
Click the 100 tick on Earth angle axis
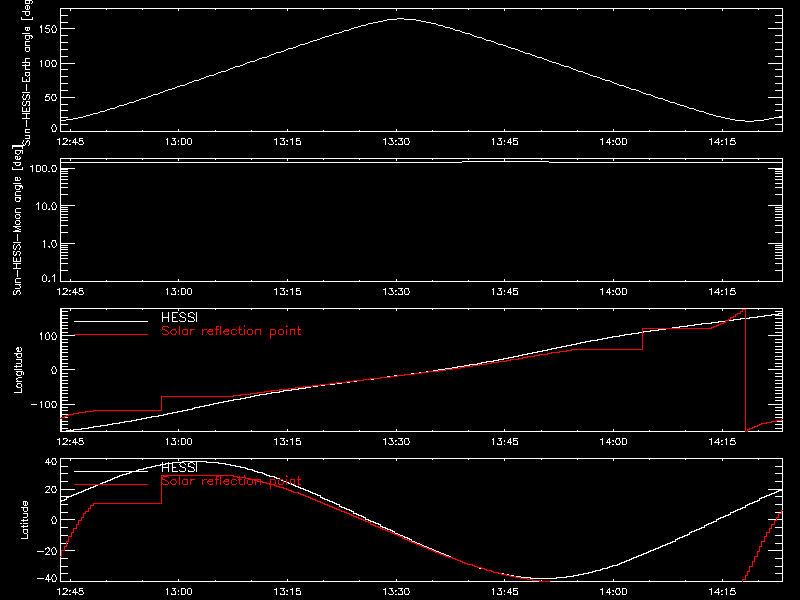[x=47, y=64]
